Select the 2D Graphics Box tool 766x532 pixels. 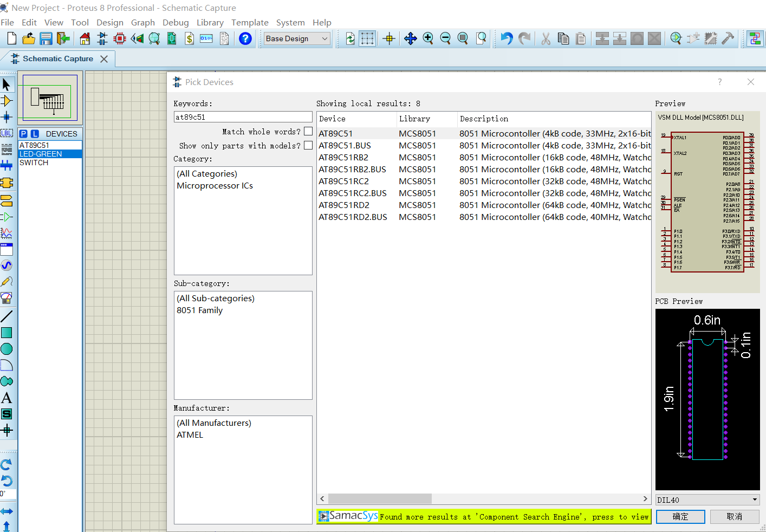coord(7,333)
